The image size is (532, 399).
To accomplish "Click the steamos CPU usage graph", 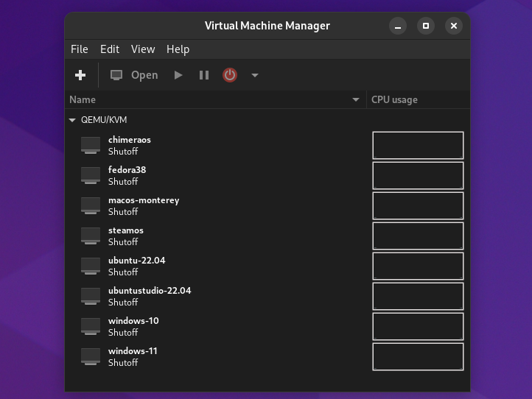I will 418,236.
